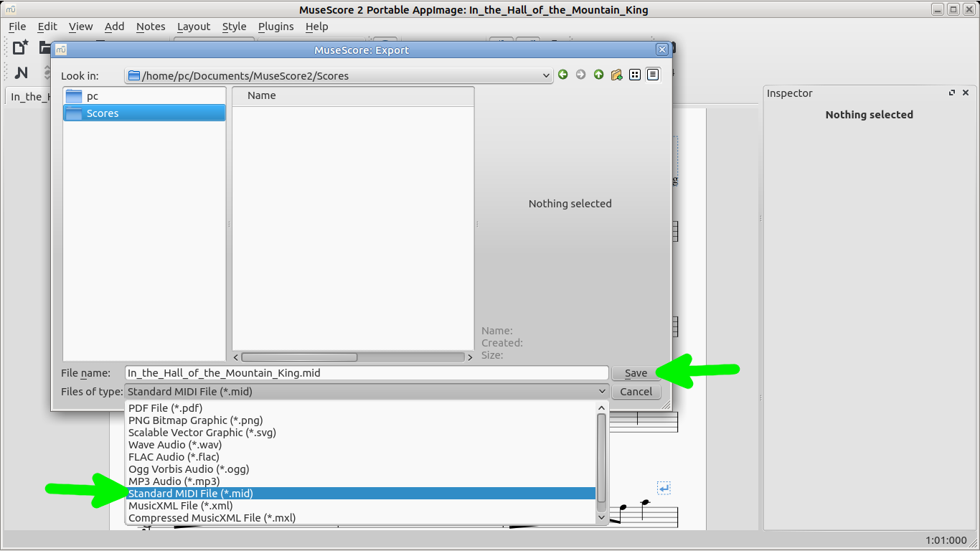Screen dimensions: 980x551
Task: Select the pc folder in sidebar
Action: click(x=144, y=96)
